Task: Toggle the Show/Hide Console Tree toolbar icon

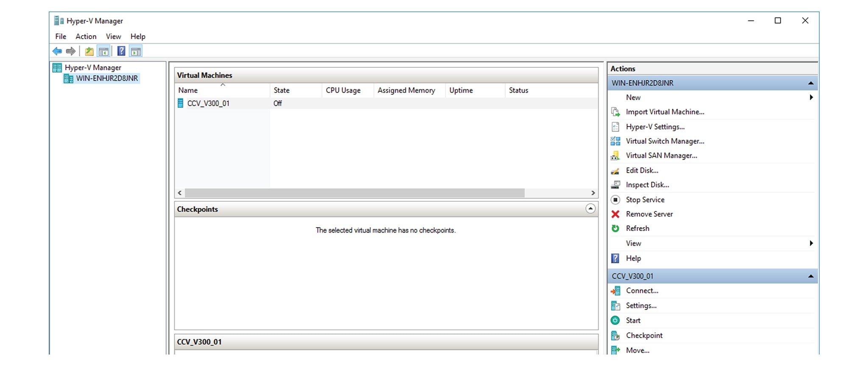Action: tap(104, 51)
